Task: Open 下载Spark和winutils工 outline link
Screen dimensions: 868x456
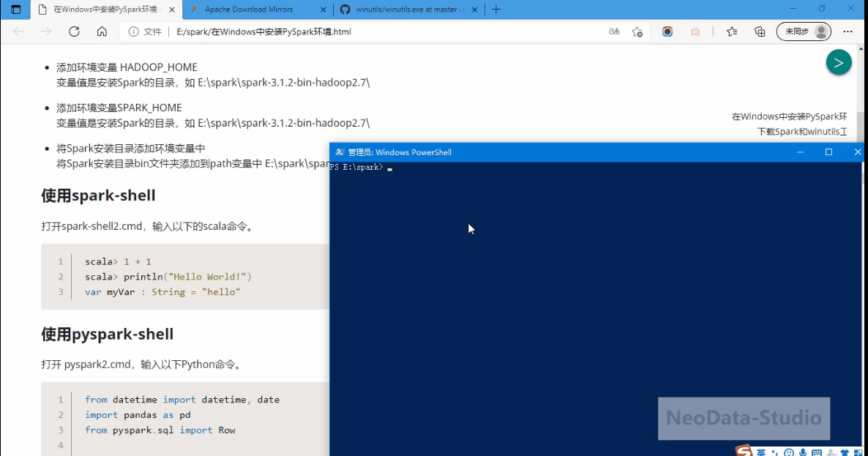Action: (802, 132)
